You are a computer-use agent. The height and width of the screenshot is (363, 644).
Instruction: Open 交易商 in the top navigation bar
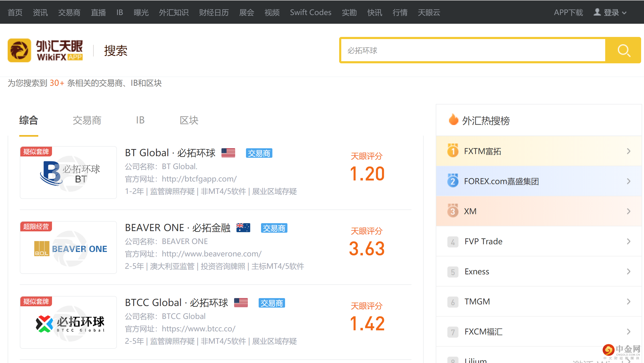tap(69, 12)
